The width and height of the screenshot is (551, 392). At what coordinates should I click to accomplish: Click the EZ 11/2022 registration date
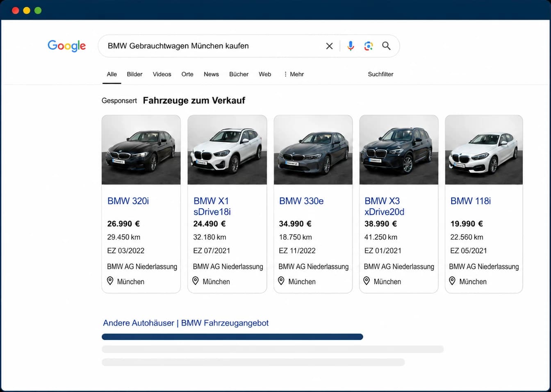[x=297, y=251]
